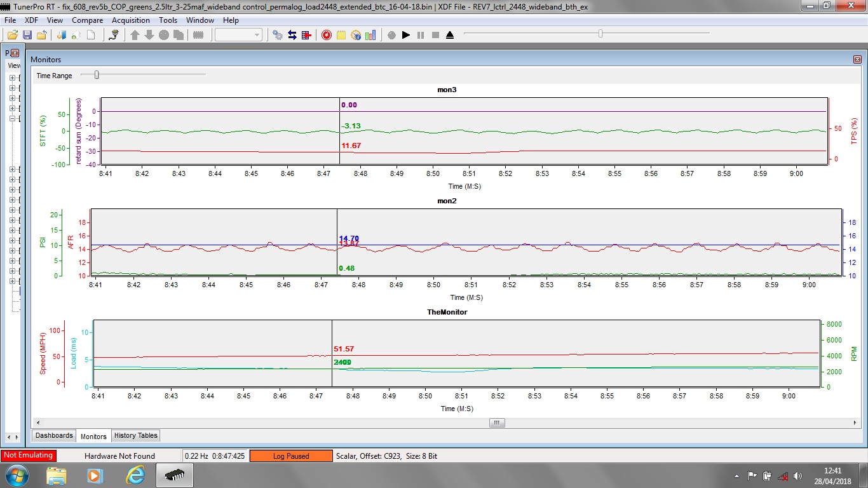Image resolution: width=868 pixels, height=488 pixels.
Task: Click the gray circle toolbar icon
Action: coord(164,35)
